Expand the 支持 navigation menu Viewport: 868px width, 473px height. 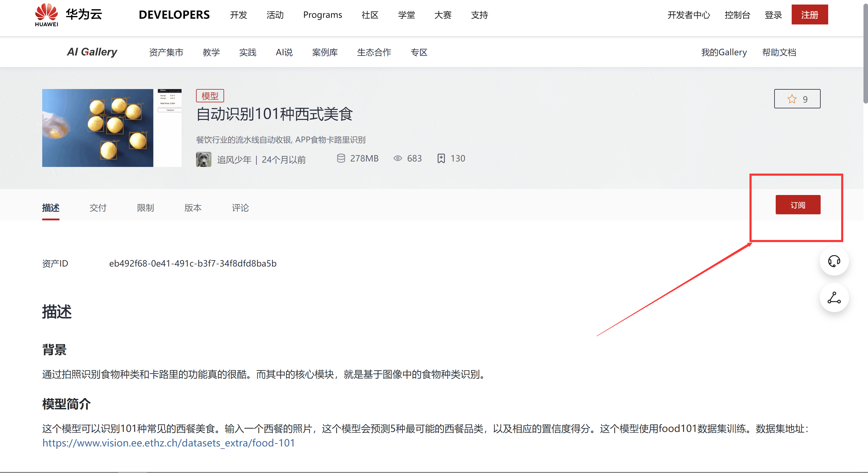click(479, 15)
